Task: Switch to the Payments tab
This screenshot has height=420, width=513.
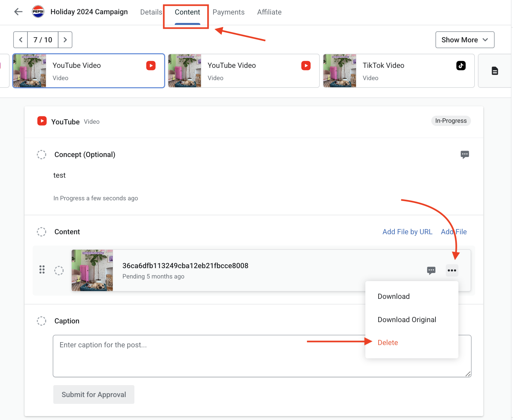Action: click(x=228, y=12)
